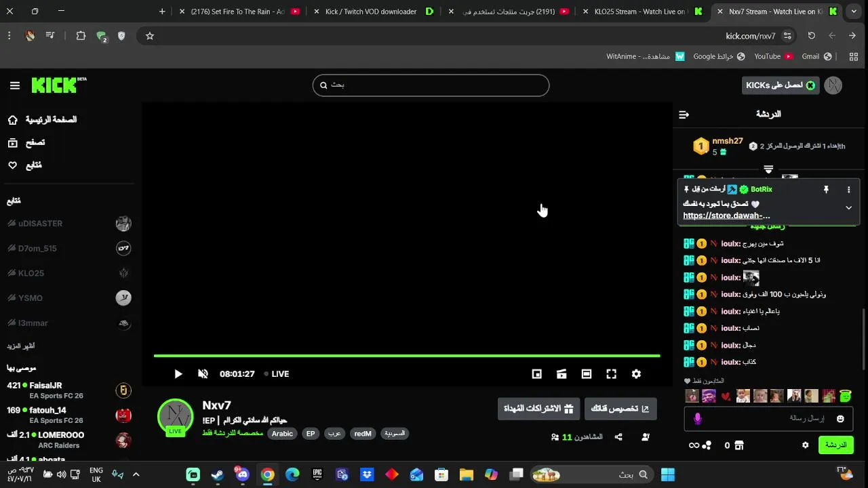Viewport: 868px width, 488px height.
Task: Open the store.dawah pinned link
Action: [x=726, y=216]
